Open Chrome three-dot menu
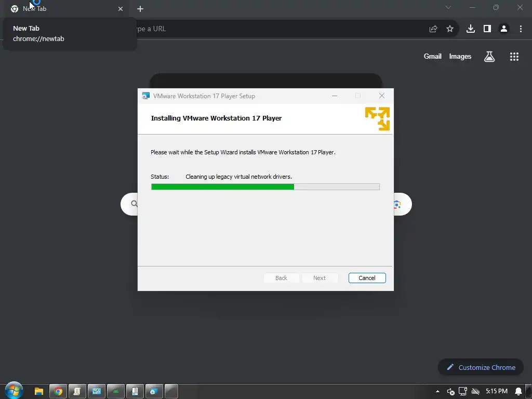 point(521,29)
